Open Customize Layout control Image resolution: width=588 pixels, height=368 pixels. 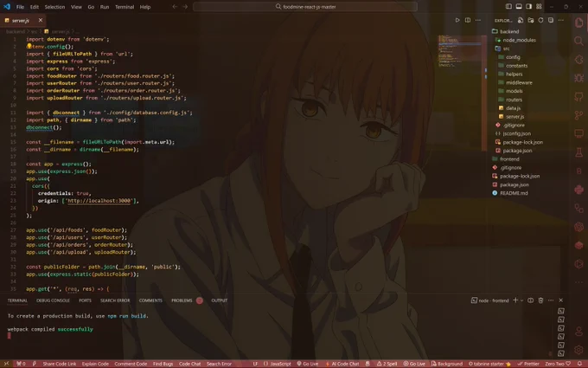(x=539, y=6)
